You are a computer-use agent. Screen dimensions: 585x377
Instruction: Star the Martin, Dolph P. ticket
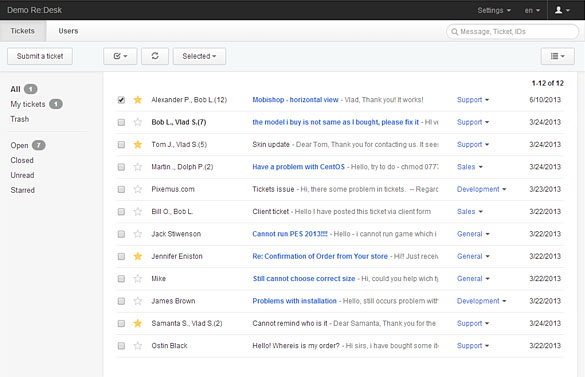pos(138,167)
